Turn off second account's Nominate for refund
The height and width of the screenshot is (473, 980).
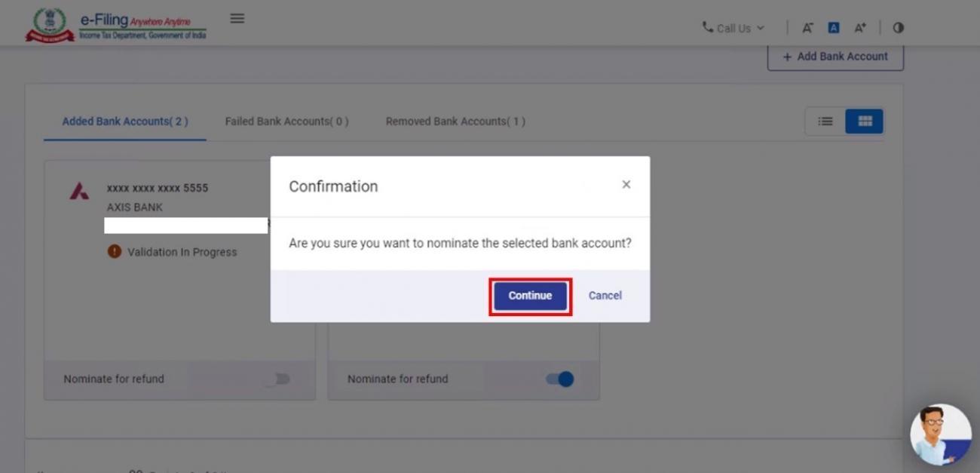pos(560,379)
